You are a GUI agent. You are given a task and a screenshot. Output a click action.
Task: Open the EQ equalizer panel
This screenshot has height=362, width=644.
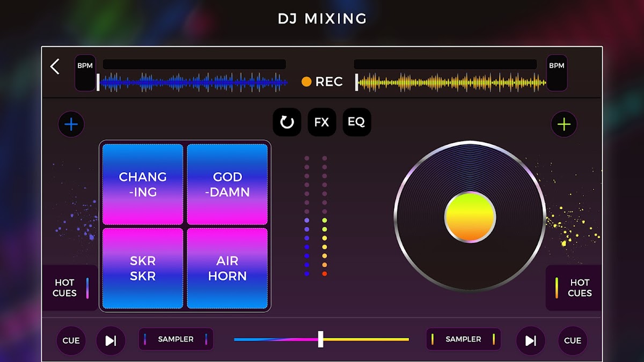pyautogui.click(x=356, y=122)
